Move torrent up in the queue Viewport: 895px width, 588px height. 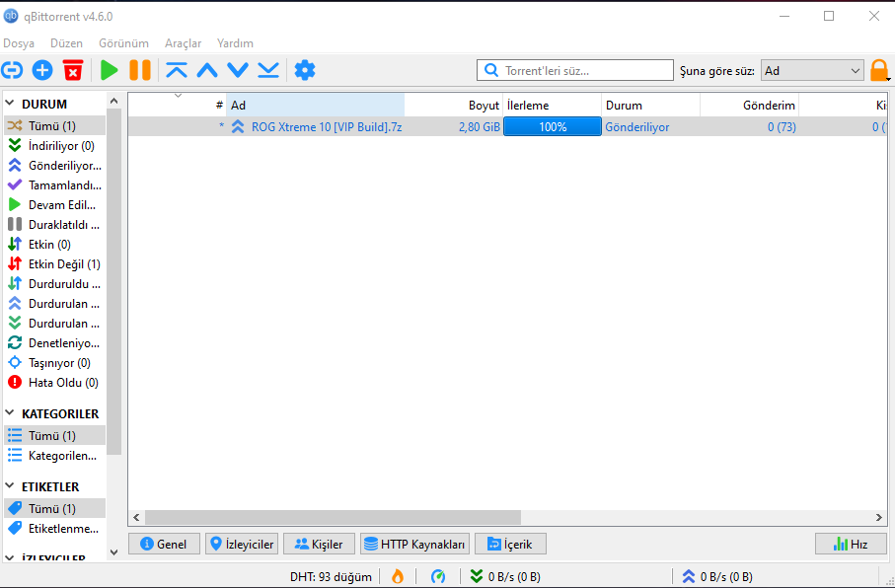click(x=207, y=70)
